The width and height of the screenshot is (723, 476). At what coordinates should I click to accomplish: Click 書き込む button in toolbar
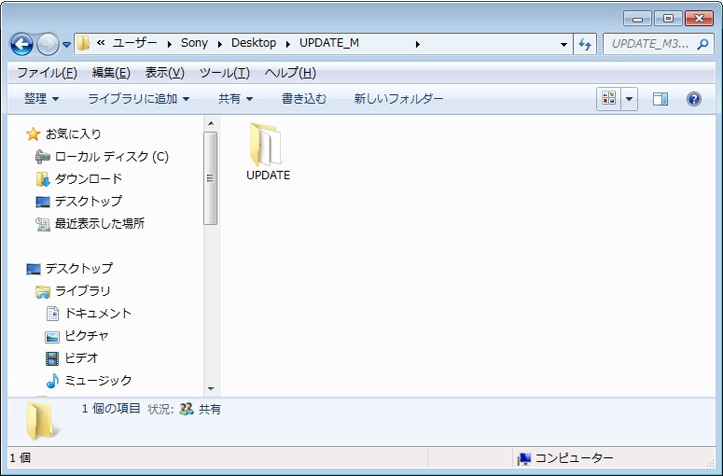click(x=303, y=99)
